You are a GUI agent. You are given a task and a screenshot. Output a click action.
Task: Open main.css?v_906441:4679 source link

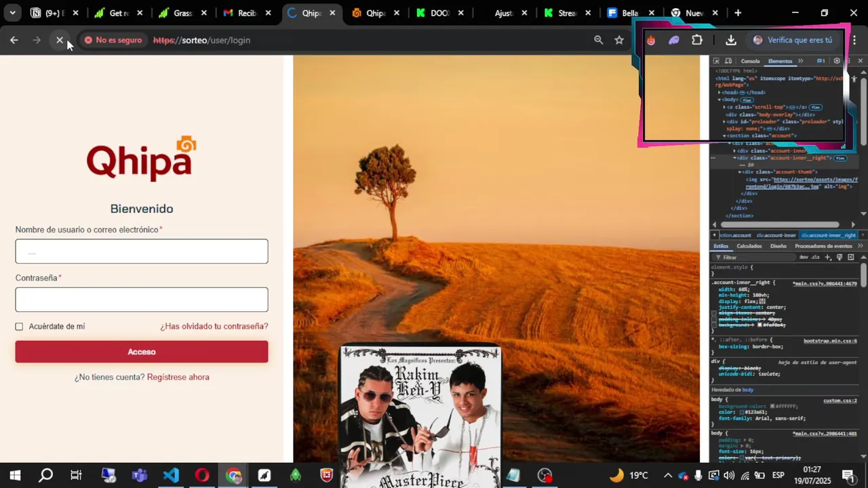(x=825, y=283)
